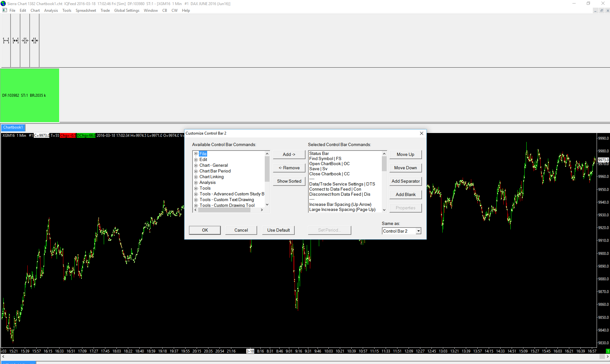Expand the Edit node in available commands

pyautogui.click(x=196, y=159)
